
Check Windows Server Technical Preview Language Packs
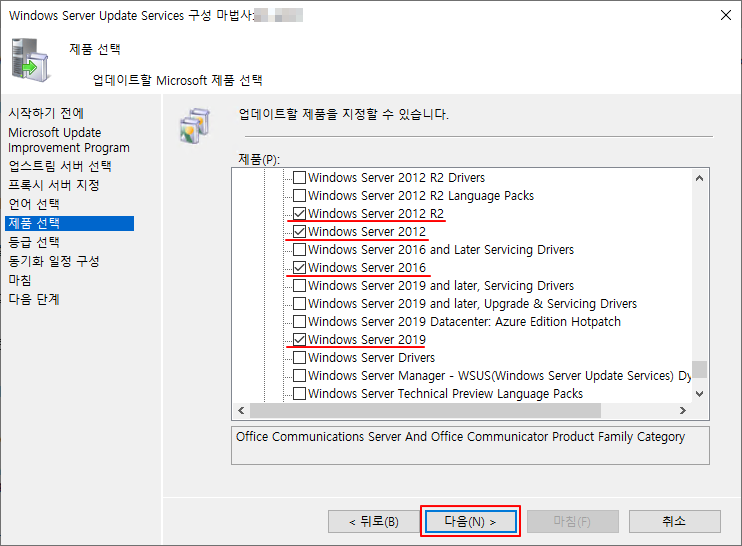pos(299,393)
